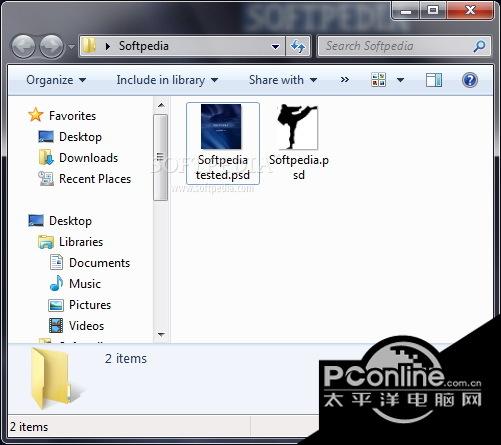Click the Refresh button next to the address bar

click(x=298, y=46)
